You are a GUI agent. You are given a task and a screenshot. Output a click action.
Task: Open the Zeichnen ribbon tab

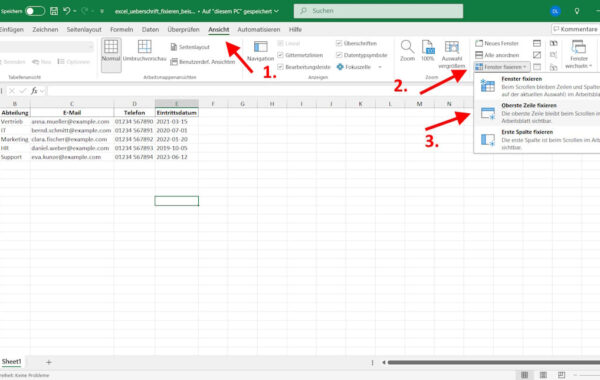pos(45,29)
